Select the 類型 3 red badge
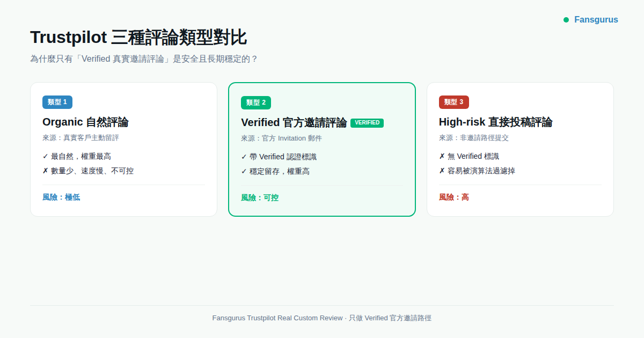 [453, 102]
